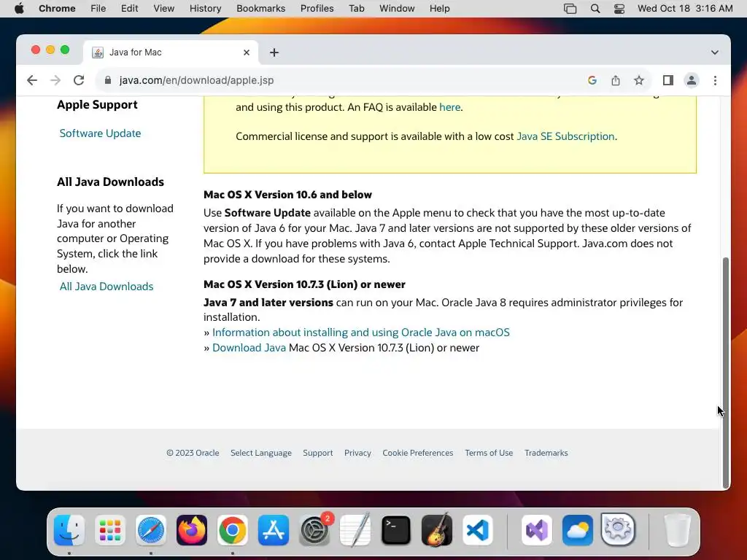
Task: Open Information about installing Oracle Java link
Action: pos(360,332)
